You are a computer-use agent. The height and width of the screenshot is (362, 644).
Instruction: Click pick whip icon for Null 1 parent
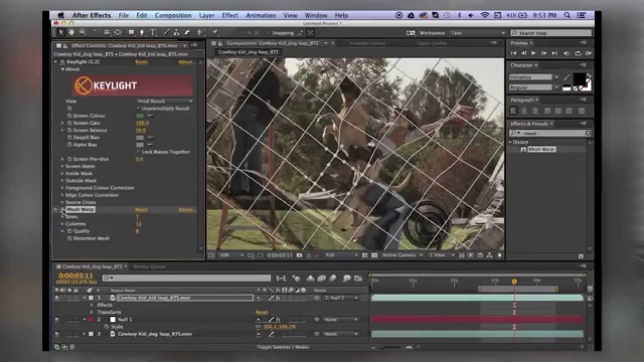317,319
